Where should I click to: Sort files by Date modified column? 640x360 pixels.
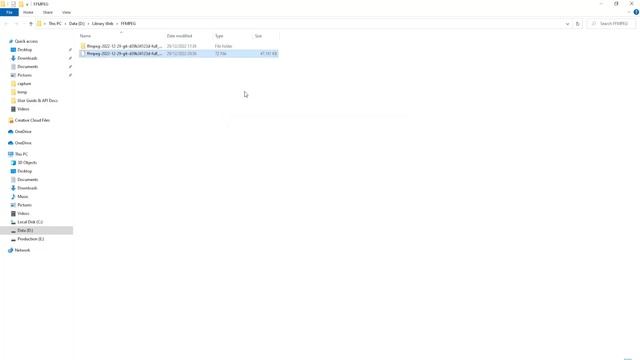[x=179, y=36]
